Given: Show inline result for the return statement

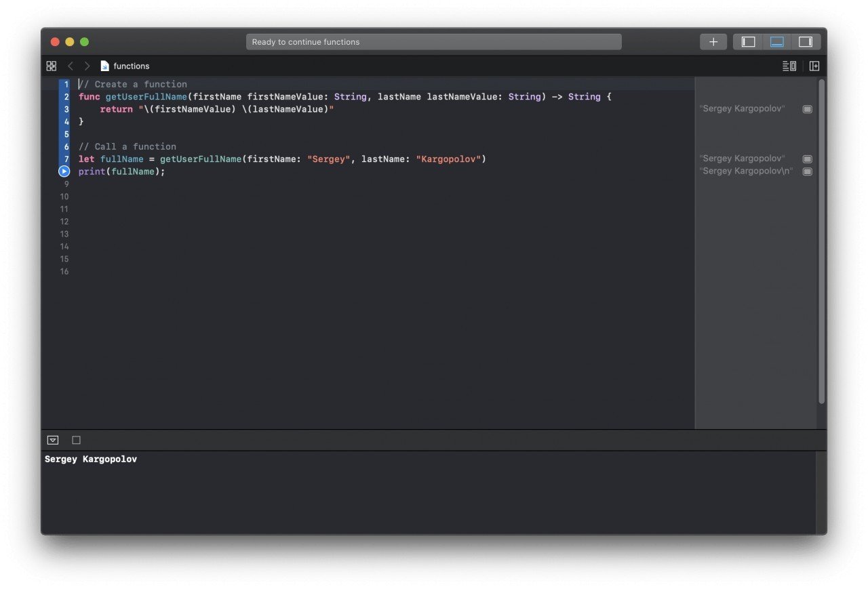Looking at the screenshot, I should (x=807, y=108).
